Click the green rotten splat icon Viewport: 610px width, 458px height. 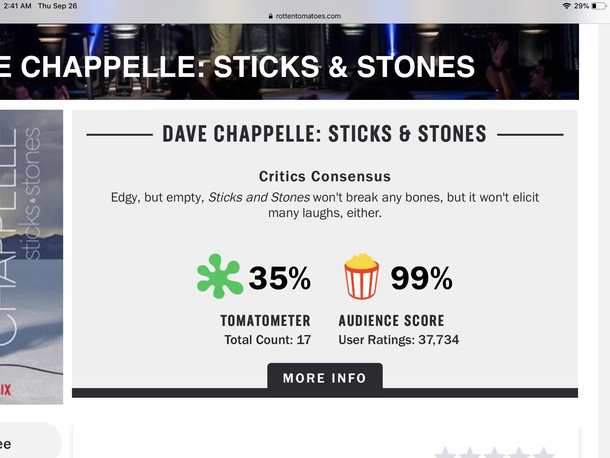(x=220, y=276)
